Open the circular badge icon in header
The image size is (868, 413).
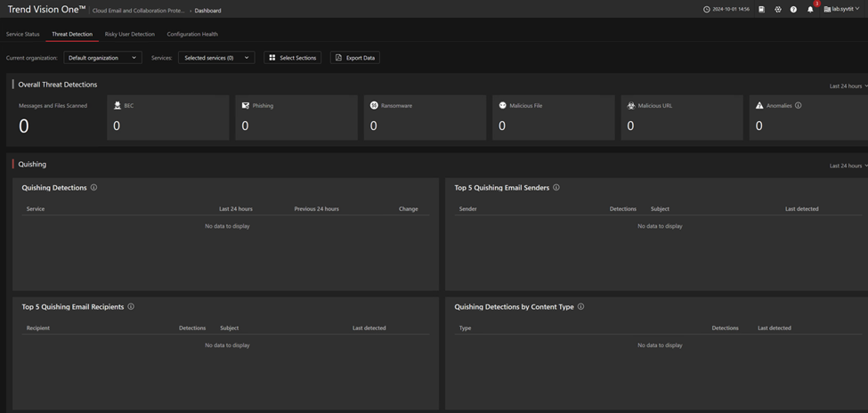[x=778, y=10]
